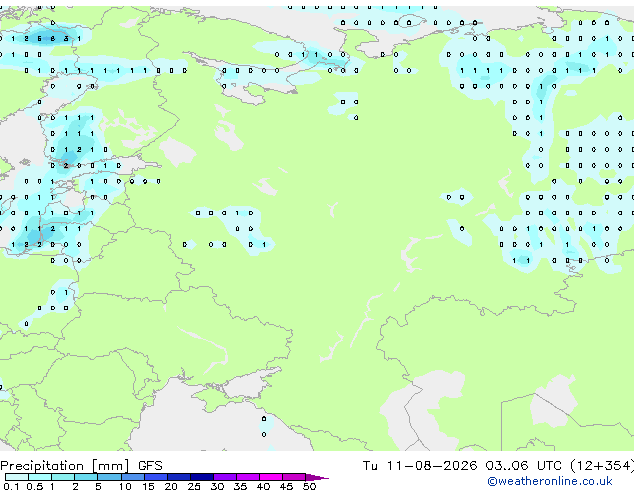The height and width of the screenshot is (490, 634).
Task: Click the '30' legend scale label
Action: click(x=218, y=486)
